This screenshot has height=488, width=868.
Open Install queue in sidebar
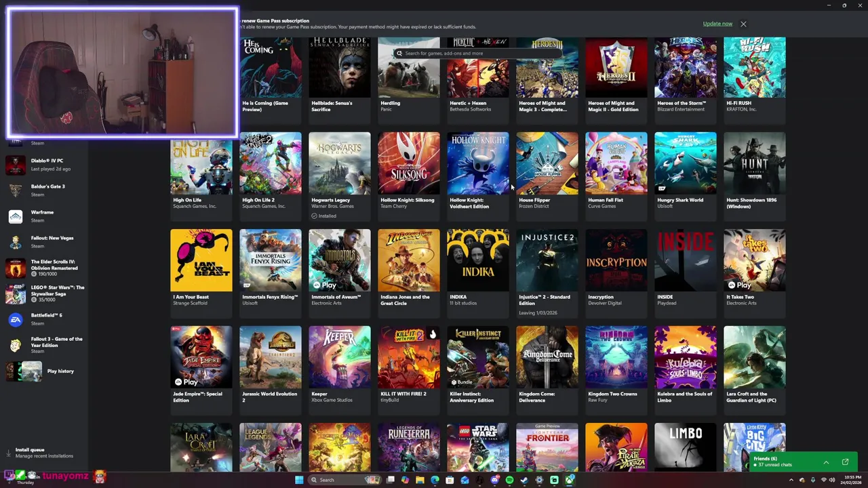[x=44, y=453]
